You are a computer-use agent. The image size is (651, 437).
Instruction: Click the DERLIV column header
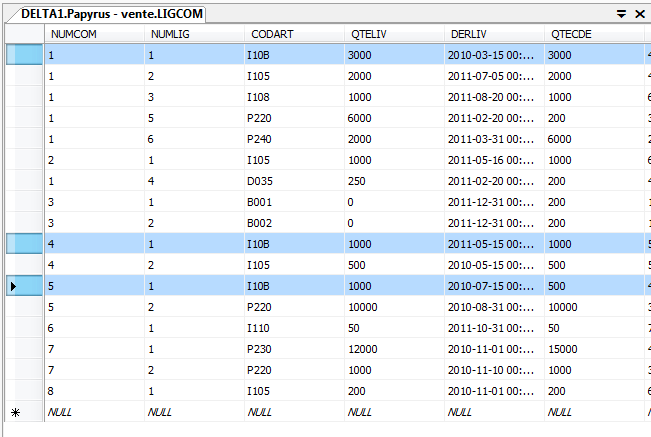(x=494, y=33)
